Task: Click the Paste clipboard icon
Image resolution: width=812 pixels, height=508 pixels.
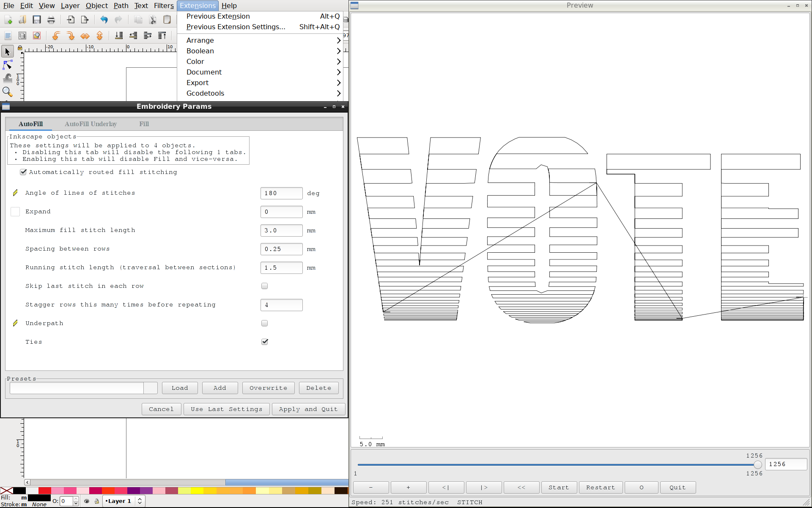Action: pyautogui.click(x=167, y=20)
